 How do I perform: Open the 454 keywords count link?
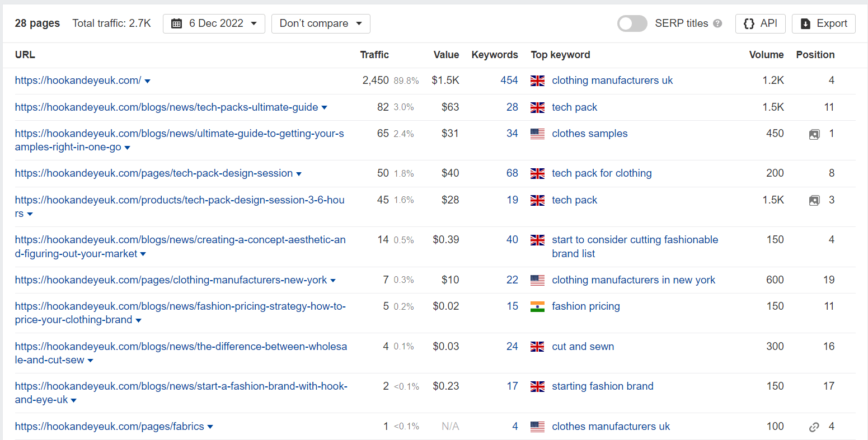point(509,81)
